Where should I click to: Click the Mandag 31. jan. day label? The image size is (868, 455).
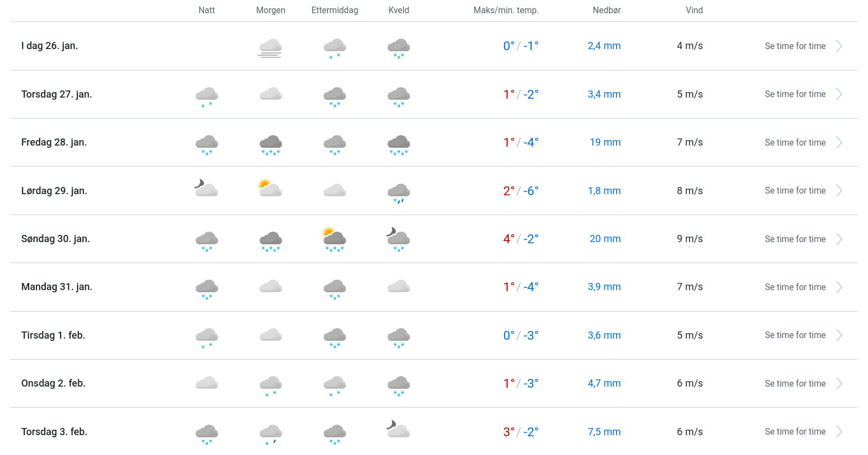(x=57, y=287)
